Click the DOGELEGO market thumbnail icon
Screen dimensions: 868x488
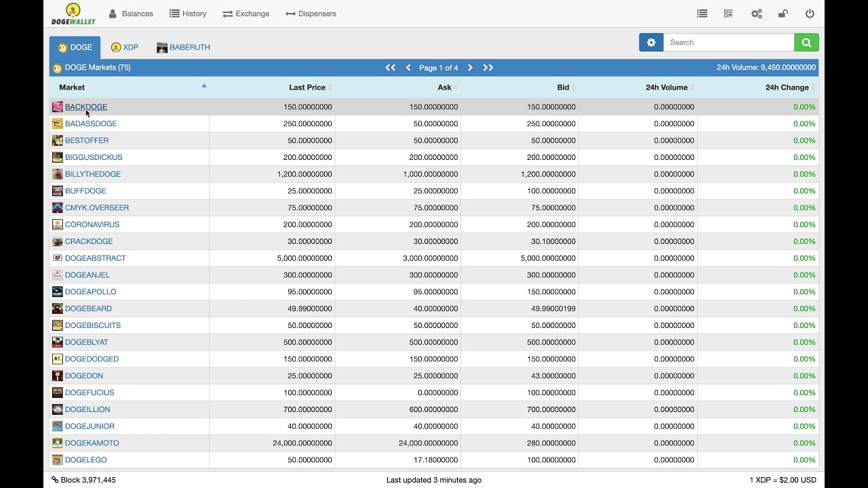point(58,460)
